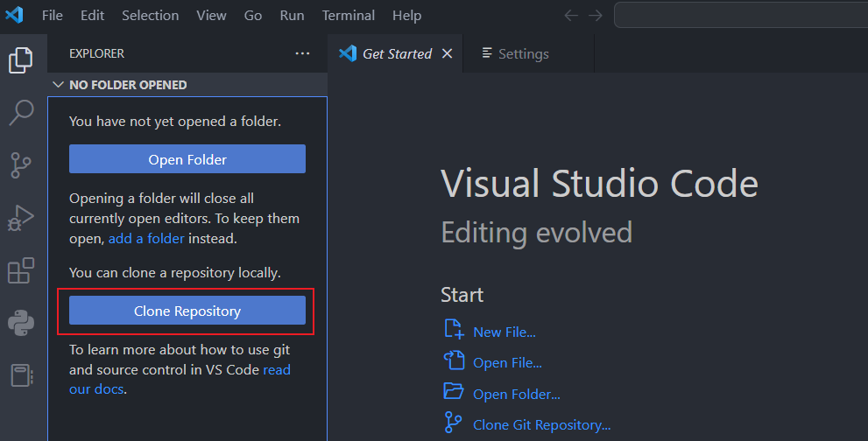The image size is (868, 441).
Task: Open Source Control view in activity bar
Action: click(x=21, y=164)
